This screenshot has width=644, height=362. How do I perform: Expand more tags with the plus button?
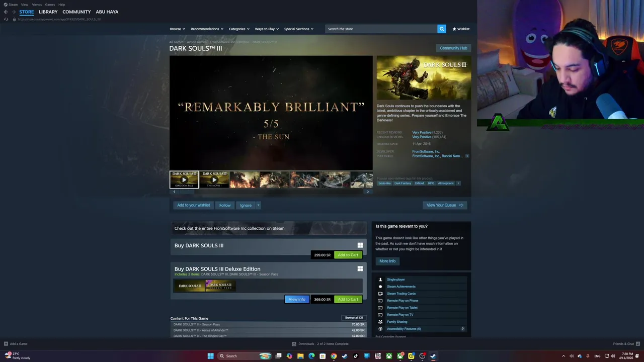tap(458, 183)
